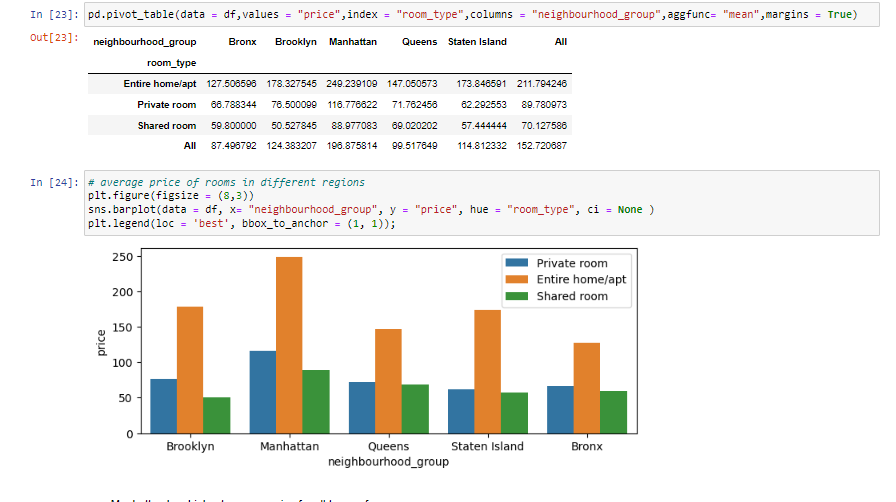The height and width of the screenshot is (502, 896).
Task: Click cell value 196.875814
Action: coord(351,146)
